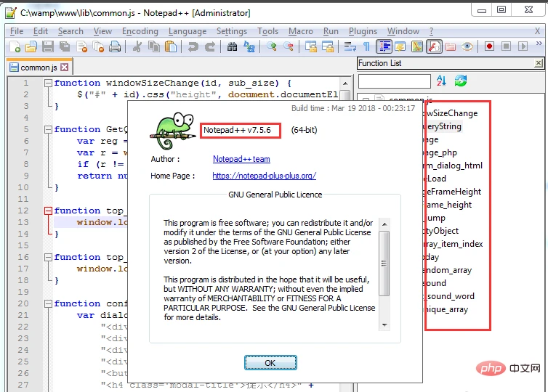Collapse the code fold marker on line 5
This screenshot has width=548, height=392.
[x=47, y=129]
